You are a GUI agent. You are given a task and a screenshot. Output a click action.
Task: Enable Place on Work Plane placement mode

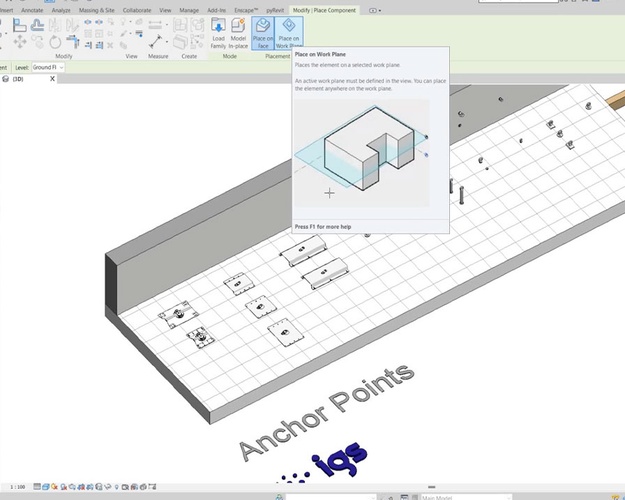(289, 33)
